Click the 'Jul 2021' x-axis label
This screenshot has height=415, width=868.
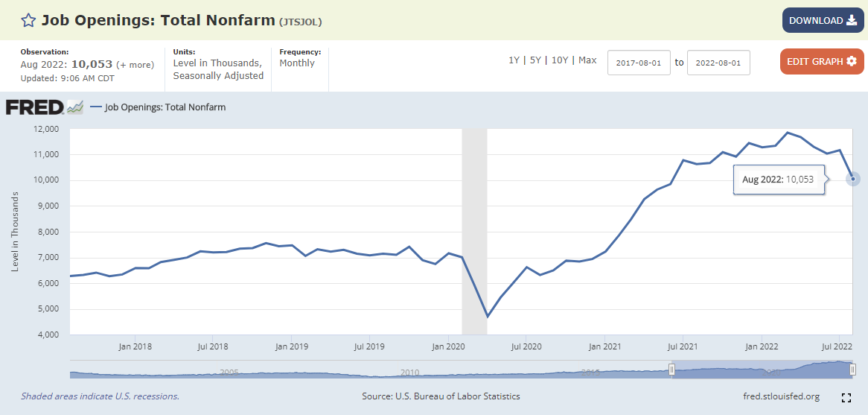click(x=683, y=347)
